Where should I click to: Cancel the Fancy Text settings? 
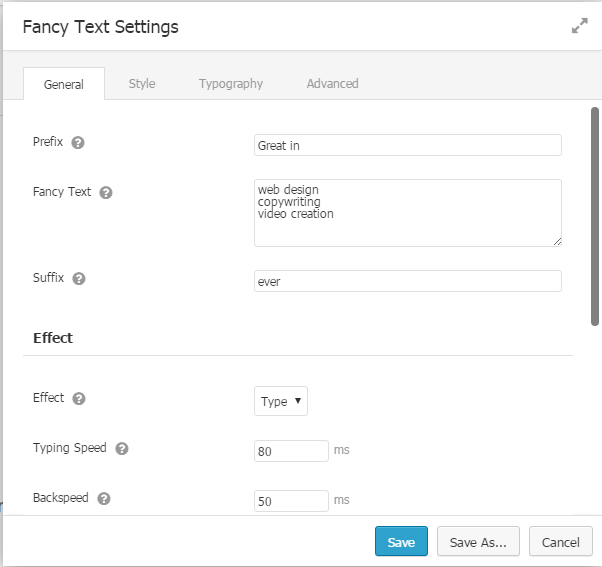click(x=560, y=542)
